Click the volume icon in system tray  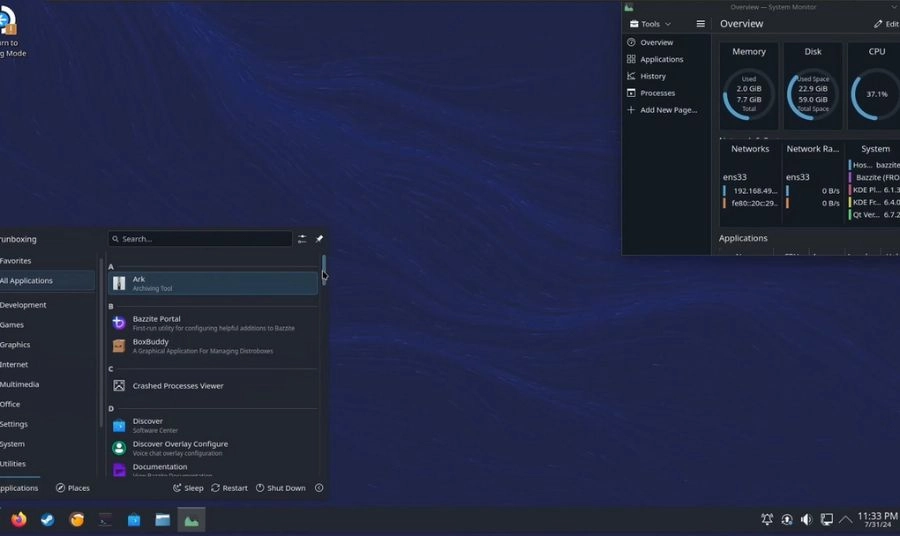pos(806,520)
